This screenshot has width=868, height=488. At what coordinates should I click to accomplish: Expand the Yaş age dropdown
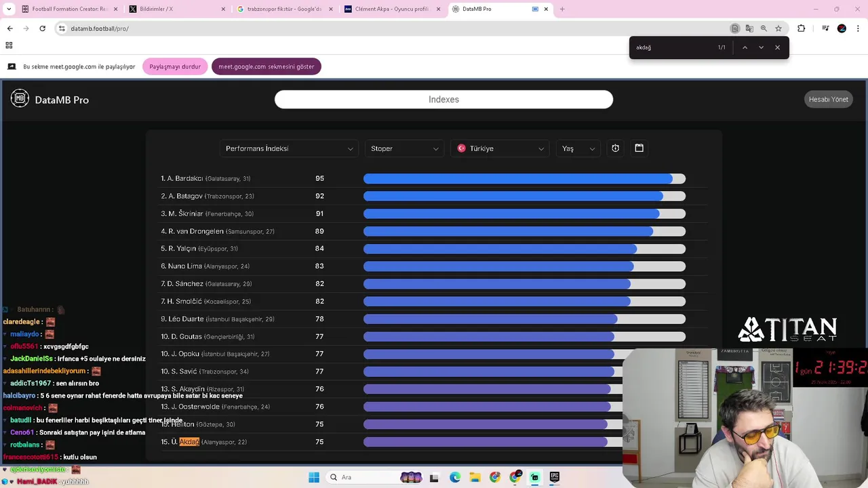coord(578,148)
